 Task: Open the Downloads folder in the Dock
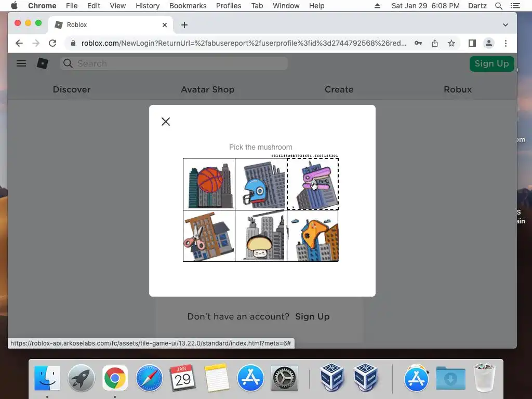pos(450,378)
